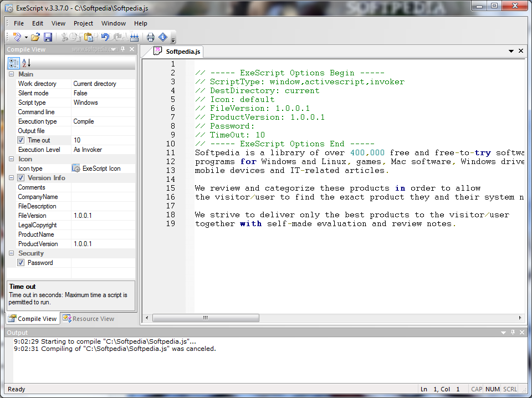Close the Output panel
The width and height of the screenshot is (532, 398).
(x=522, y=332)
